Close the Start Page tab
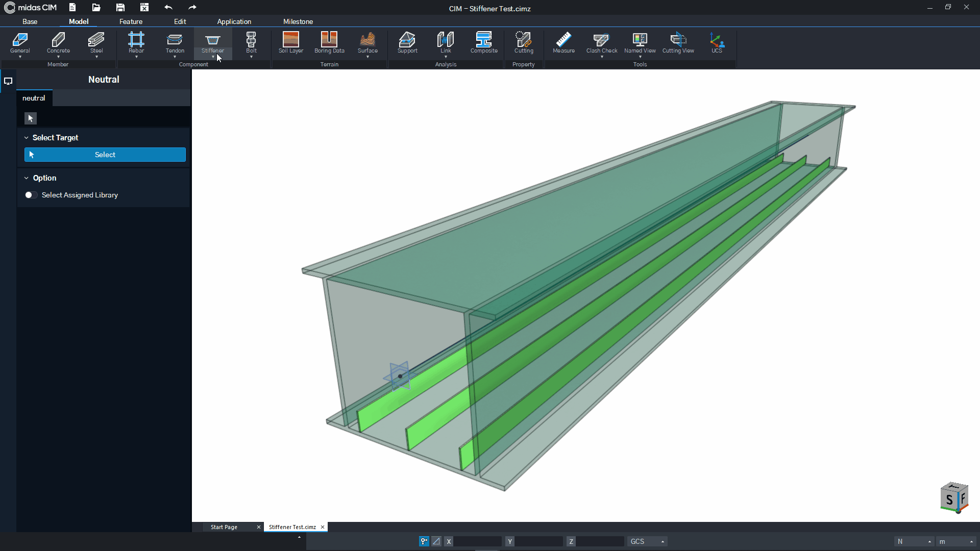This screenshot has width=980, height=551. (259, 527)
